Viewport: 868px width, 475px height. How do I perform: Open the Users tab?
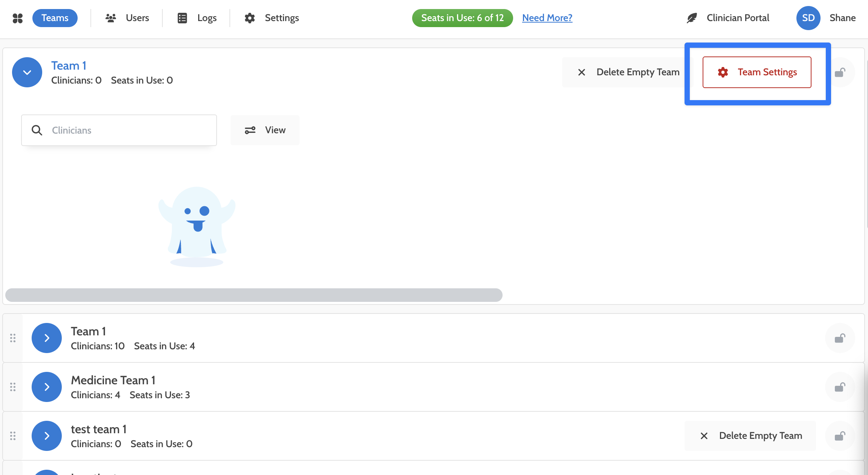(x=127, y=18)
